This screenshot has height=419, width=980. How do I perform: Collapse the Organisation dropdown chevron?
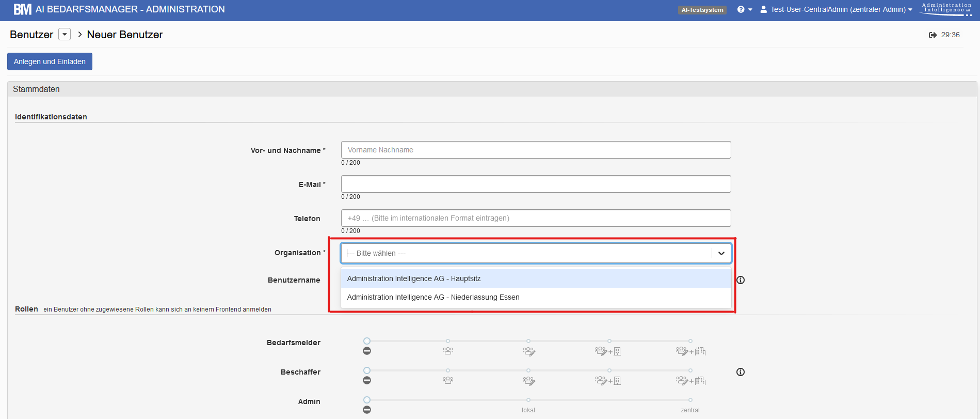pos(721,253)
